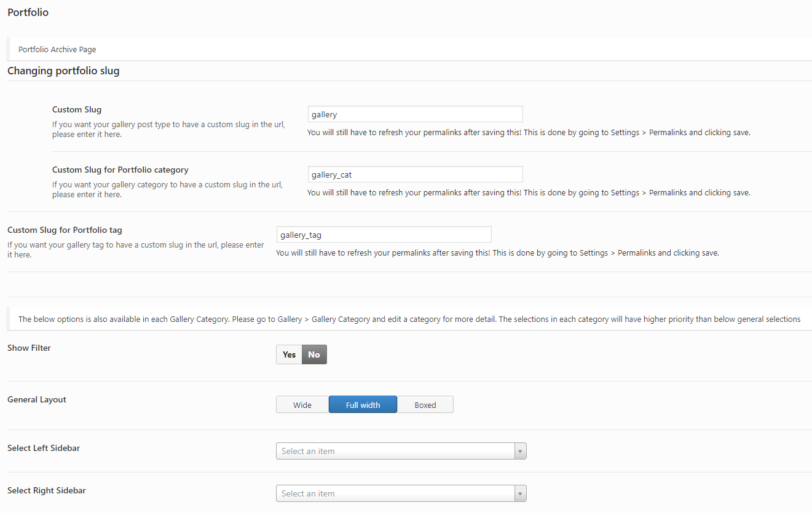Screen dimensions: 812x513
Task: Click the Portfolio tag slug field containing gallery_tag
Action: pos(384,235)
